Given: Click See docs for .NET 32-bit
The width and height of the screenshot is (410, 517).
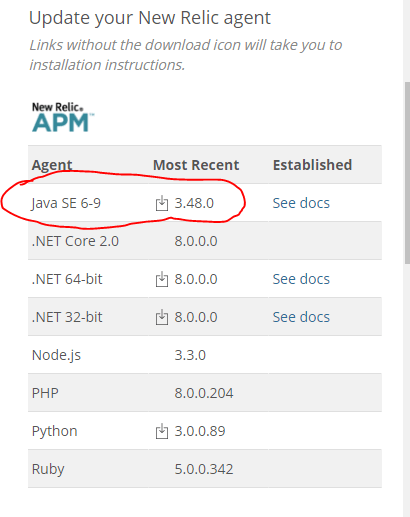Looking at the screenshot, I should pyautogui.click(x=301, y=317).
